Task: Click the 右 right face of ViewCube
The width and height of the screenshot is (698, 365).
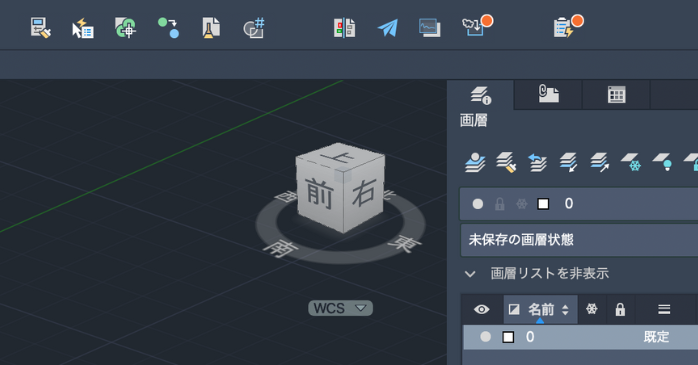Action: pos(364,193)
